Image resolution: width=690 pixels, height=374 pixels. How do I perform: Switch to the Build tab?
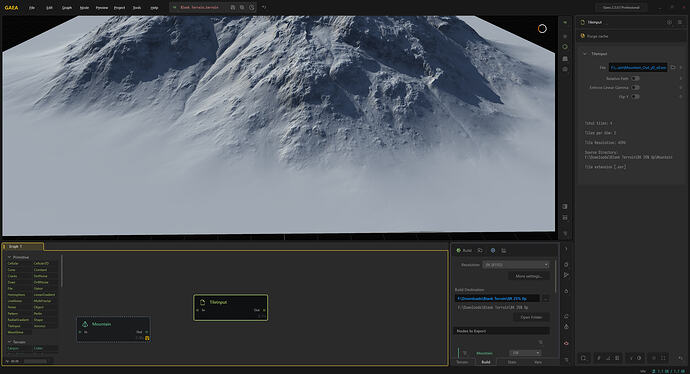click(486, 362)
